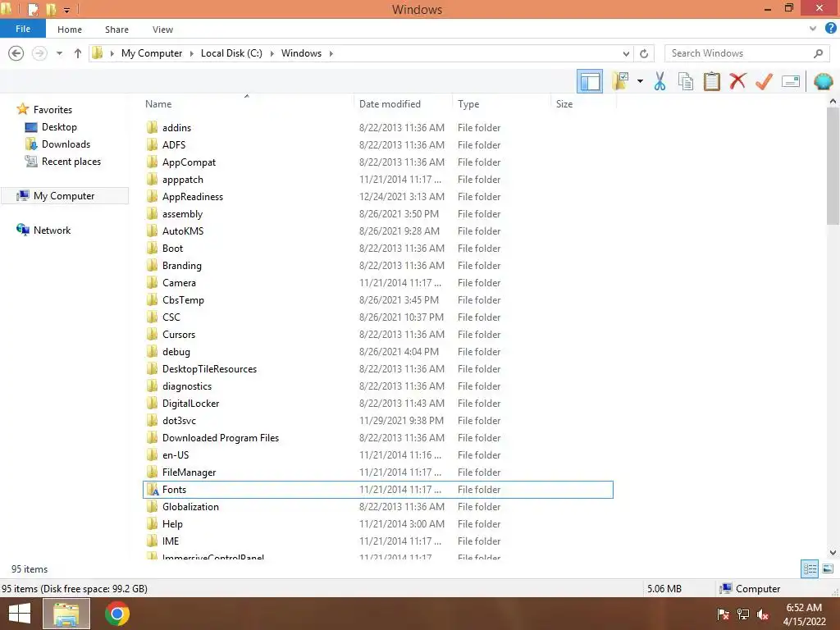Viewport: 840px width, 630px height.
Task: Open the address bar history dropdown
Action: click(626, 53)
